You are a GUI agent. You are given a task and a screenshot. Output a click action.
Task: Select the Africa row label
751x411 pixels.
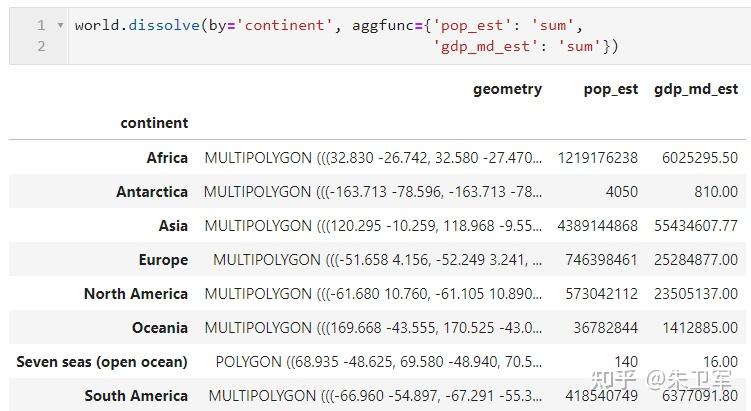coord(167,157)
